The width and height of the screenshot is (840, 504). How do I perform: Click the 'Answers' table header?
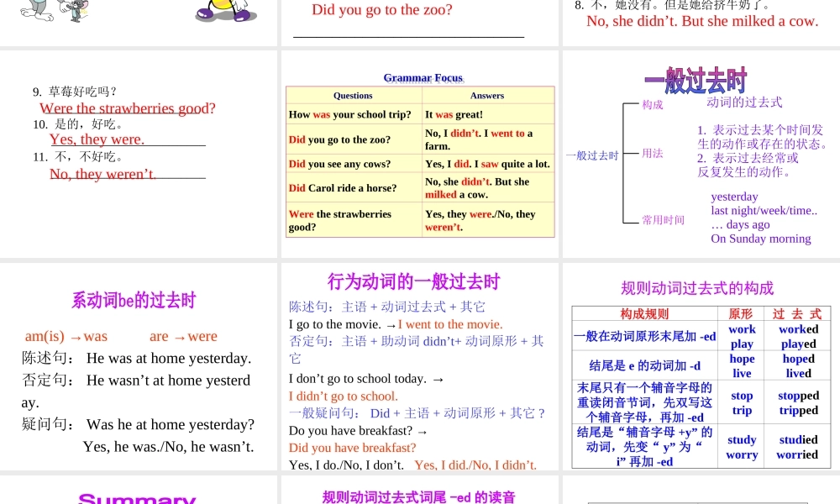tap(487, 95)
